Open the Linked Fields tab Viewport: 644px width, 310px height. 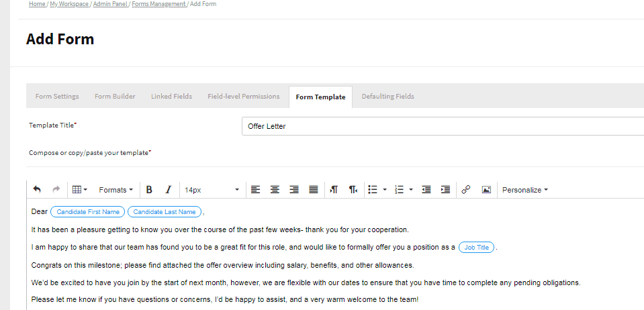tap(172, 97)
